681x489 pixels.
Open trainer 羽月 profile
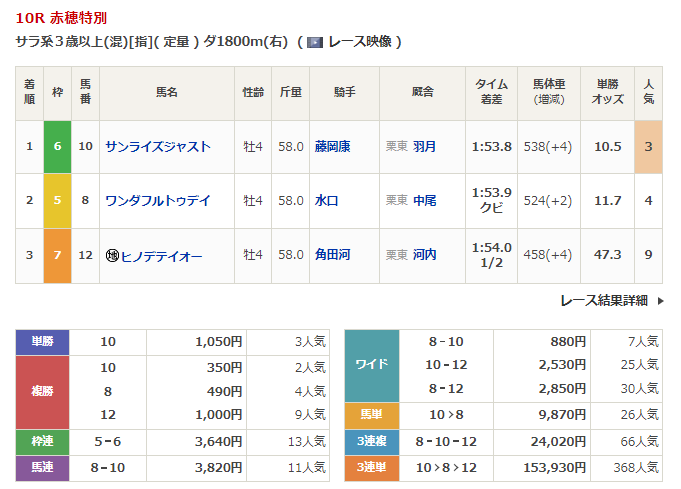(425, 146)
